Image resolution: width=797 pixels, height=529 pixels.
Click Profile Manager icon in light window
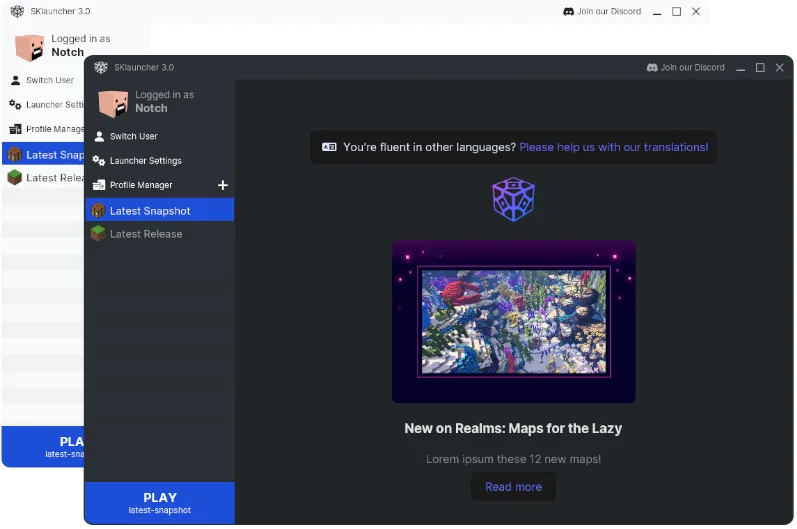pyautogui.click(x=15, y=129)
